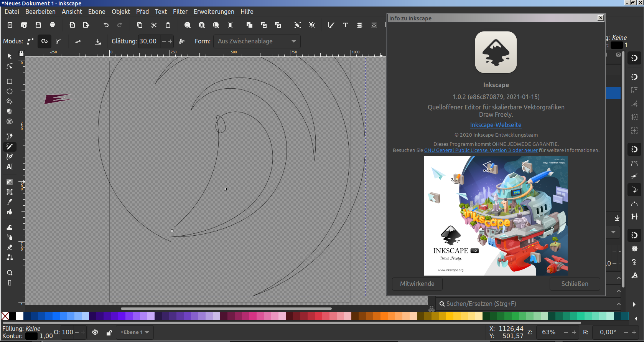Switch pencil mode to BSpline path
The height and width of the screenshot is (342, 644).
pyautogui.click(x=59, y=41)
